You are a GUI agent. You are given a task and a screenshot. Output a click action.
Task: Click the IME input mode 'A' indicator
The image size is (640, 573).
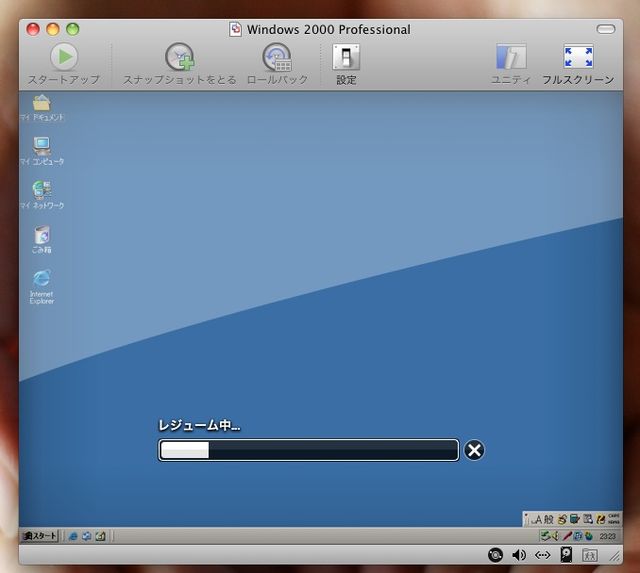click(x=537, y=520)
